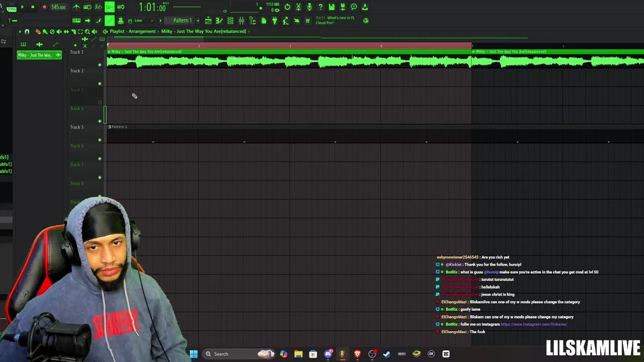
Task: Mute Track 5 via its green dot
Action: [100, 140]
